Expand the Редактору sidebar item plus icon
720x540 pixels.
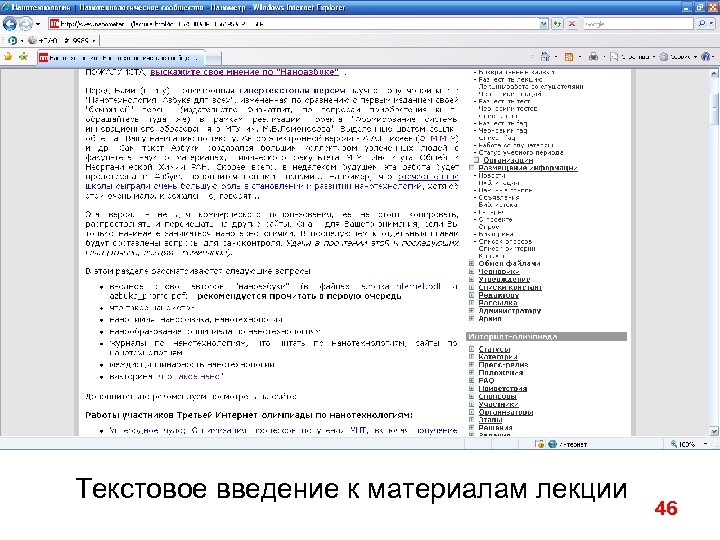471,295
